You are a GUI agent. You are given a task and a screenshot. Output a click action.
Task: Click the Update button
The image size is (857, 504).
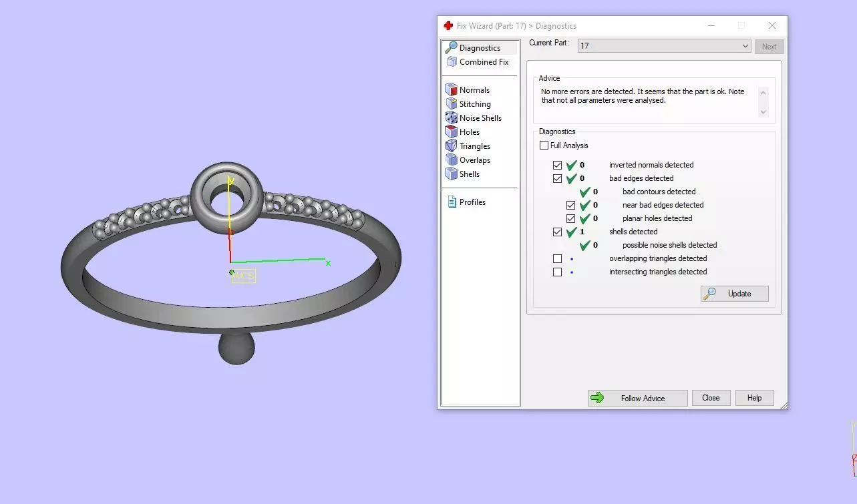(735, 294)
